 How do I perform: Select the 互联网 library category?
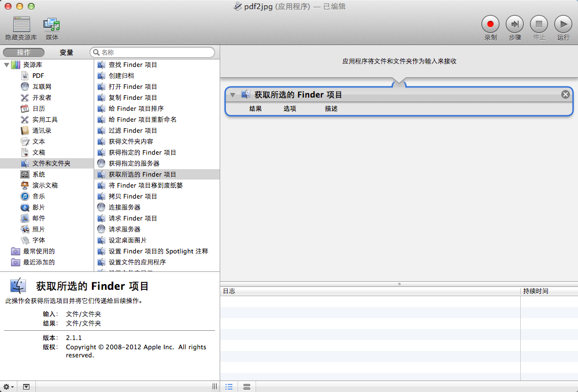click(x=42, y=87)
